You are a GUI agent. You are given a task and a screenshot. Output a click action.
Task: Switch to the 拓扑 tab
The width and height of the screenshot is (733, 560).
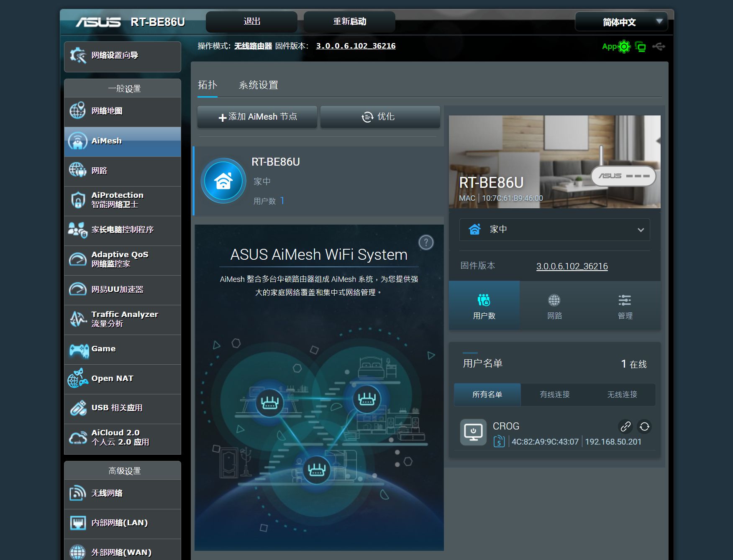[208, 85]
